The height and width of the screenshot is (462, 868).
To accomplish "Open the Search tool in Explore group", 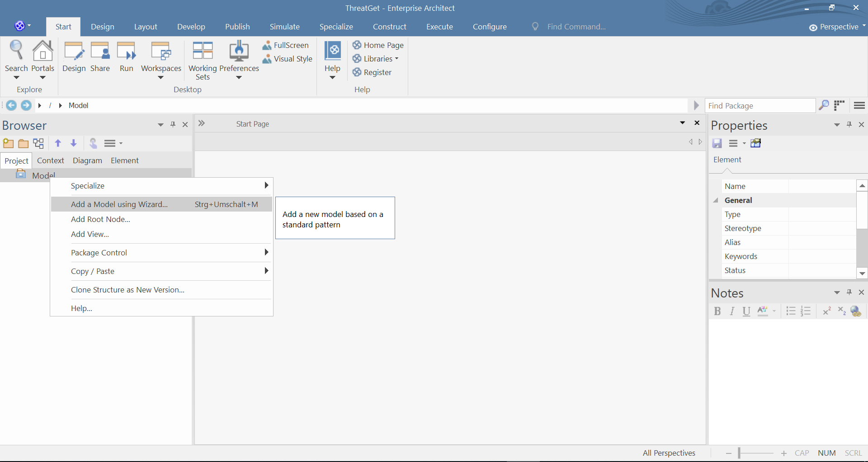I will (16, 59).
